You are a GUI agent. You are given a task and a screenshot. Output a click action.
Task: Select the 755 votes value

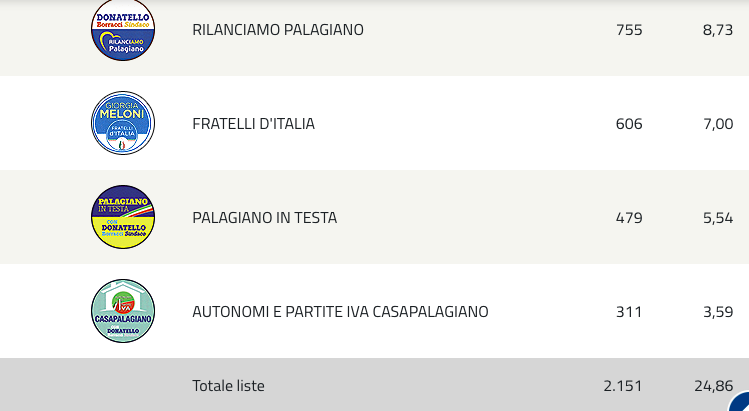point(629,30)
